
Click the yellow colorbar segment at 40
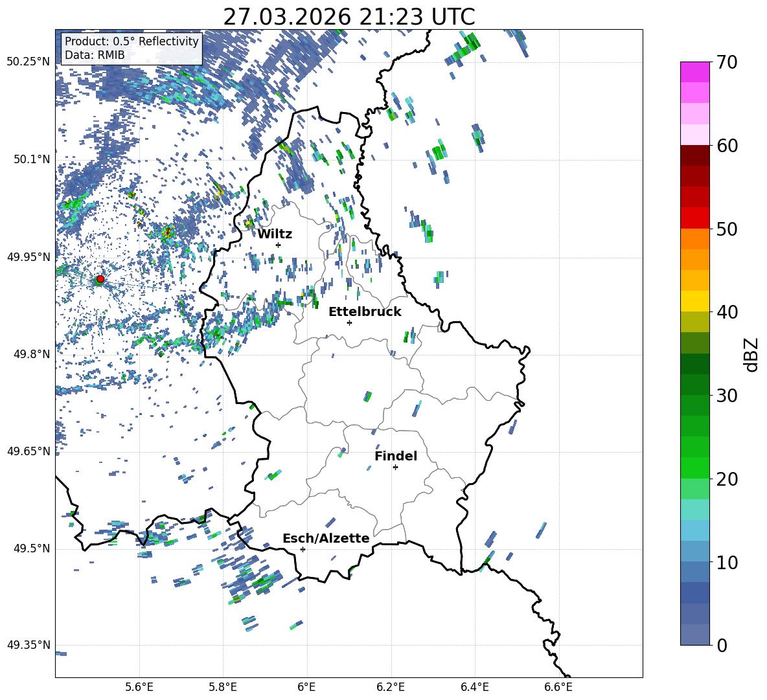pyautogui.click(x=695, y=301)
